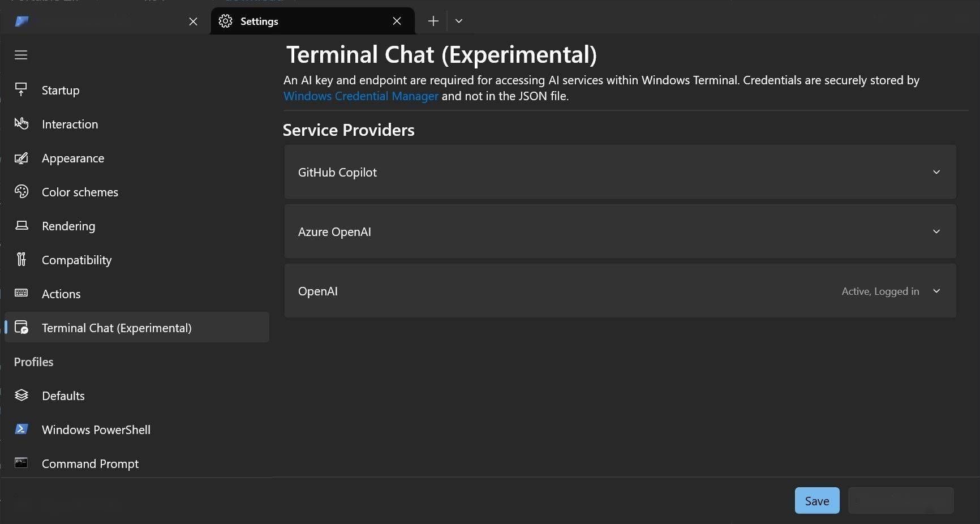Click the Defaults layers icon
980x524 pixels.
click(21, 395)
